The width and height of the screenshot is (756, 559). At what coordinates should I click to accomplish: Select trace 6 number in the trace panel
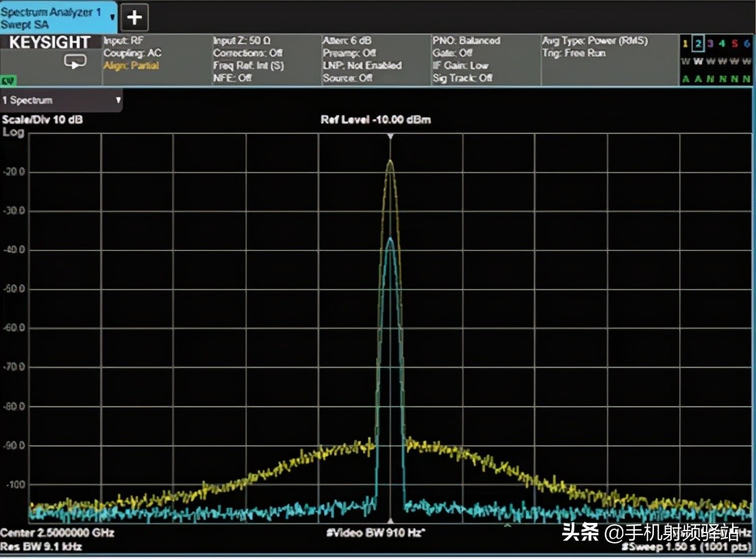(746, 44)
